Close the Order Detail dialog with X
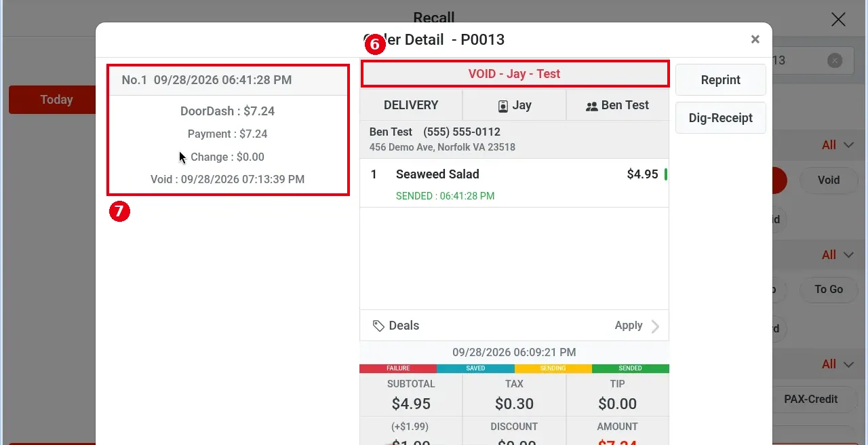868x445 pixels. (755, 39)
